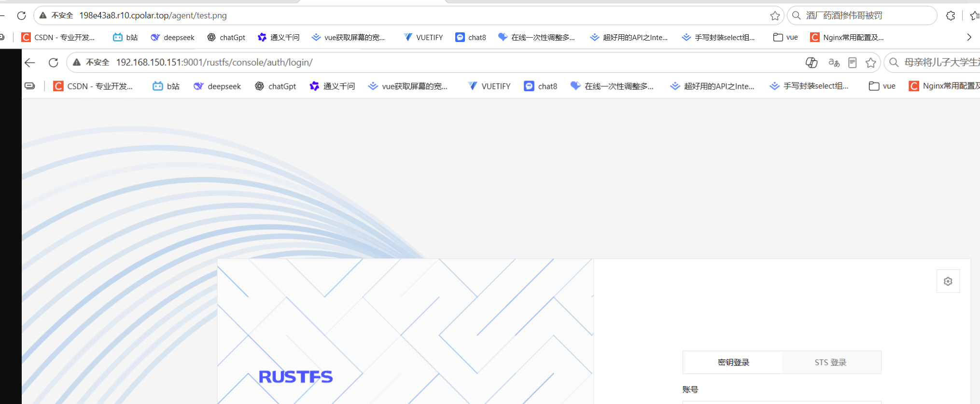Click the favorite star beside reader icon
Screen dimensions: 980x404
(871, 62)
